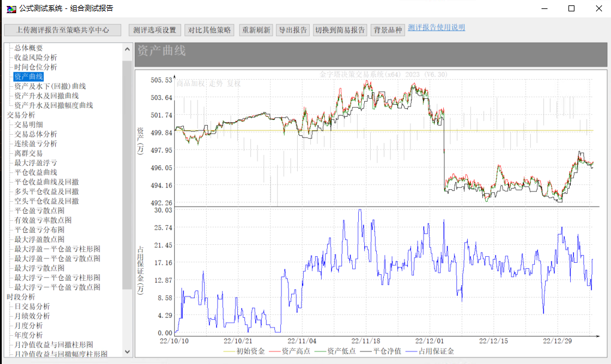Select 收益风险分析 tree item
This screenshot has height=364, width=611.
pos(35,57)
